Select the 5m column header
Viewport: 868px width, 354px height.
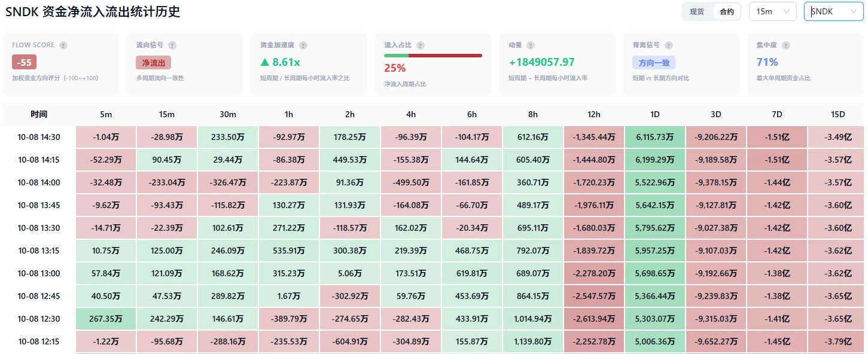106,114
